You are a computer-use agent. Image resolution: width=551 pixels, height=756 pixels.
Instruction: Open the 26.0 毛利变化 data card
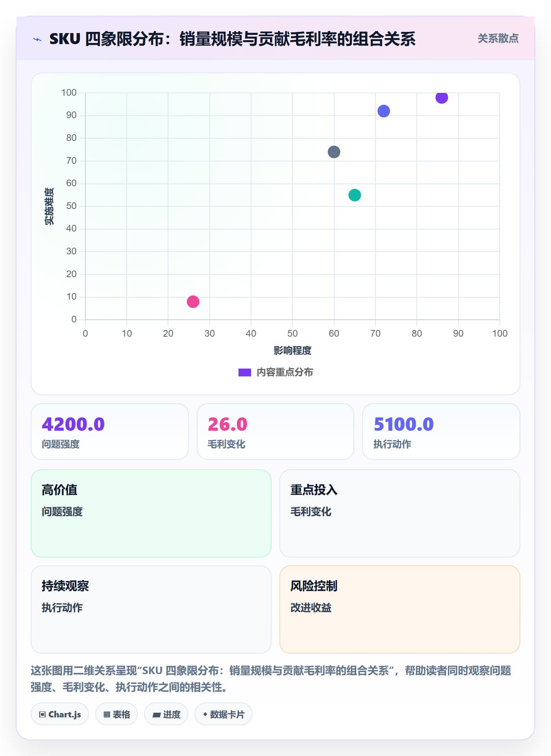tap(275, 432)
